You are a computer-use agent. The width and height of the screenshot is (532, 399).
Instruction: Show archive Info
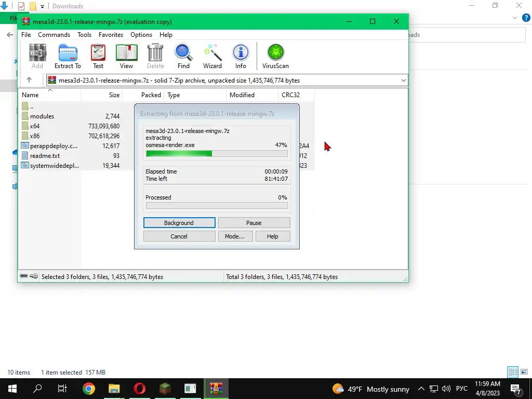(x=241, y=56)
